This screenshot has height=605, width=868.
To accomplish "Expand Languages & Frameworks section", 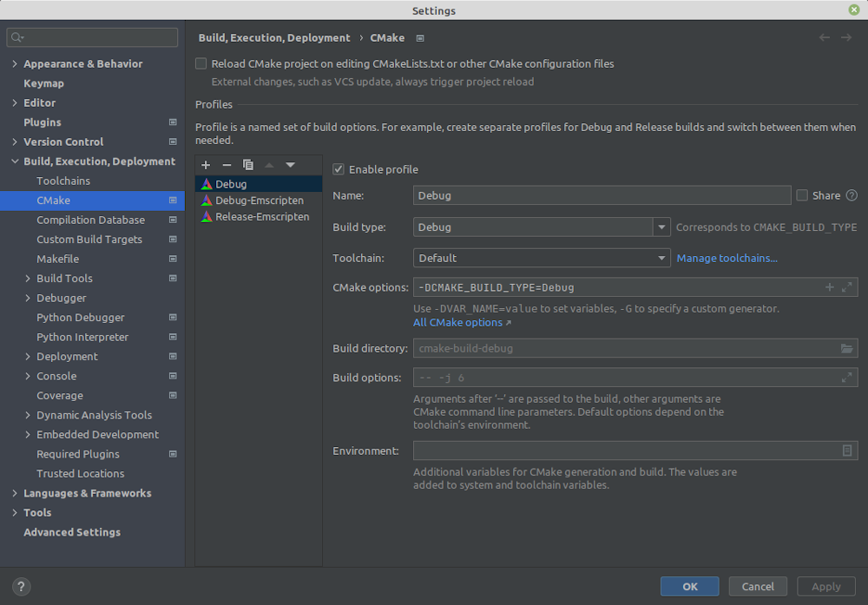I will point(15,493).
